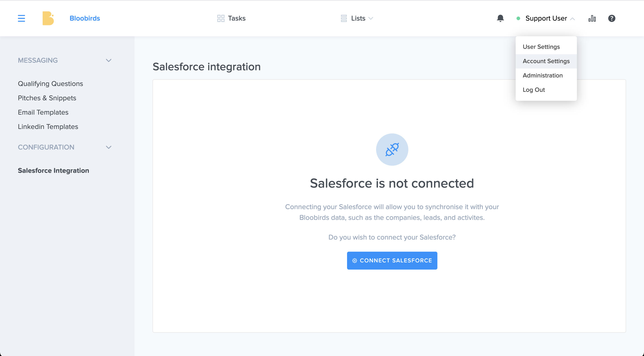Click the yellow Bloobirds logo
This screenshot has height=356, width=644.
48,18
